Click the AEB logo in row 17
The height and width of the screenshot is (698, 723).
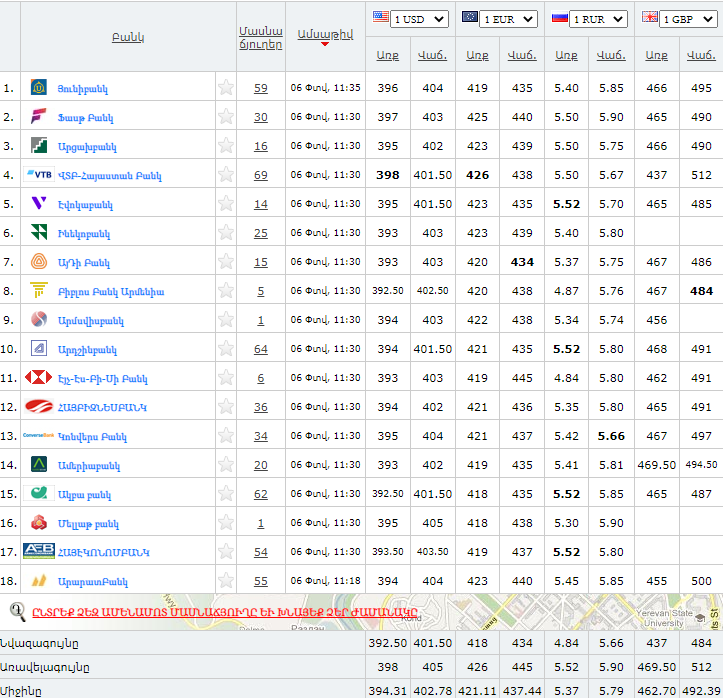[x=39, y=551]
